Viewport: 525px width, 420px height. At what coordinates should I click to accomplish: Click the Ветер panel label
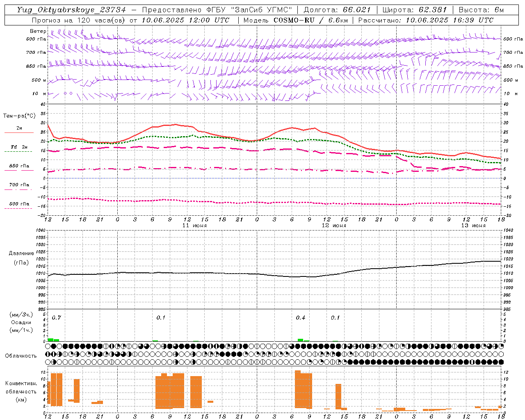point(38,31)
